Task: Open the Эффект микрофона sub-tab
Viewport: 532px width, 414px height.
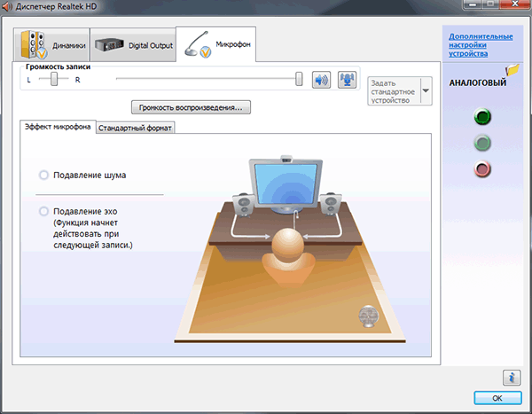Action: click(58, 127)
